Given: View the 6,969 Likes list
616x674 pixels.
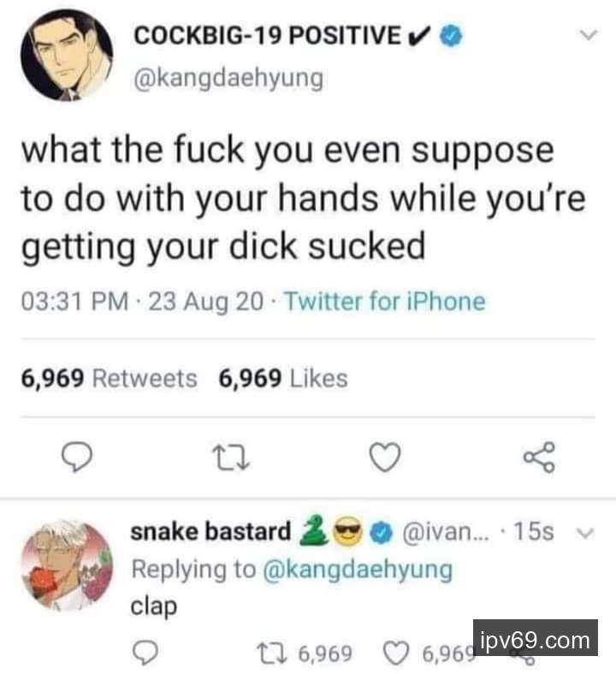Looking at the screenshot, I should click(283, 378).
